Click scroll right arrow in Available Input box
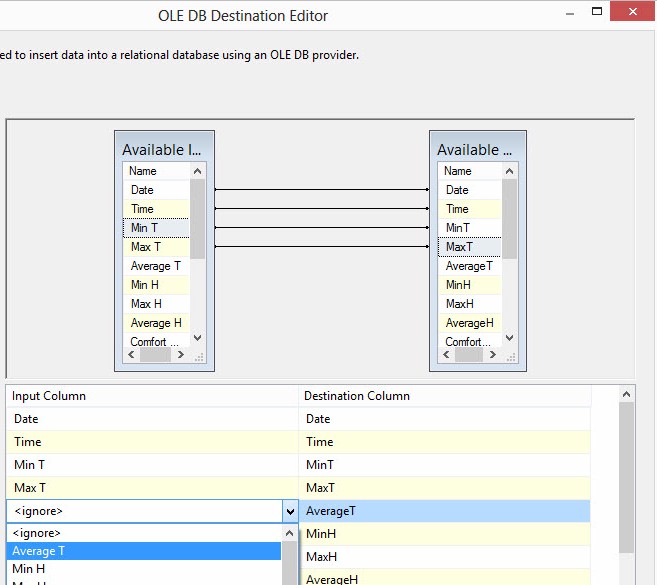Viewport: 657px width, 585px height. point(180,355)
